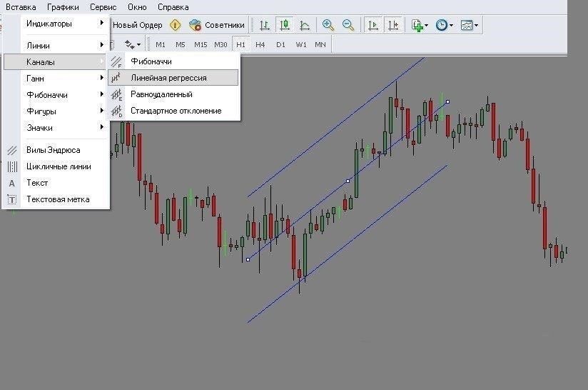This screenshot has width=588, height=390.
Task: Choose Каналы in the insert menu
Action: [56, 62]
